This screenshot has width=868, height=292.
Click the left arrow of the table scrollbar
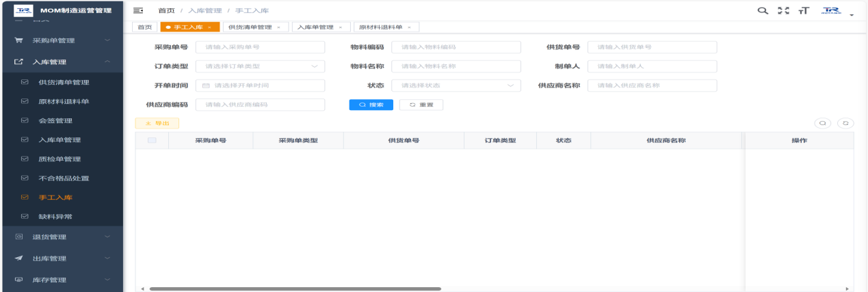(x=142, y=289)
